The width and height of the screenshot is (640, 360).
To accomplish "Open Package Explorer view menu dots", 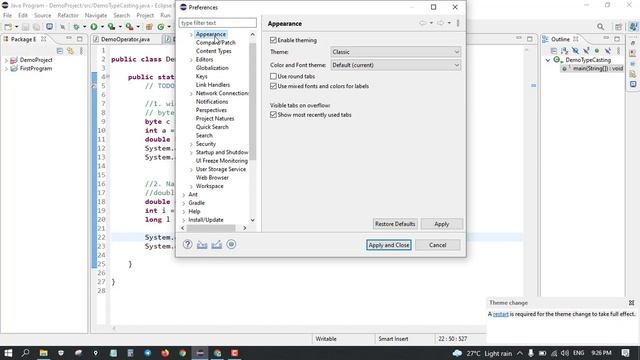I will click(x=81, y=51).
